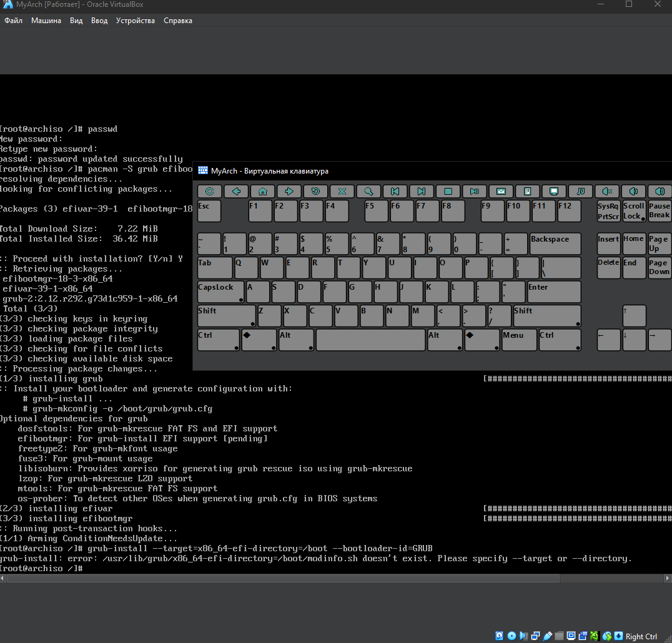Viewport: 672px width, 643px height.
Task: Click the volume up multimedia key
Action: (x=660, y=191)
